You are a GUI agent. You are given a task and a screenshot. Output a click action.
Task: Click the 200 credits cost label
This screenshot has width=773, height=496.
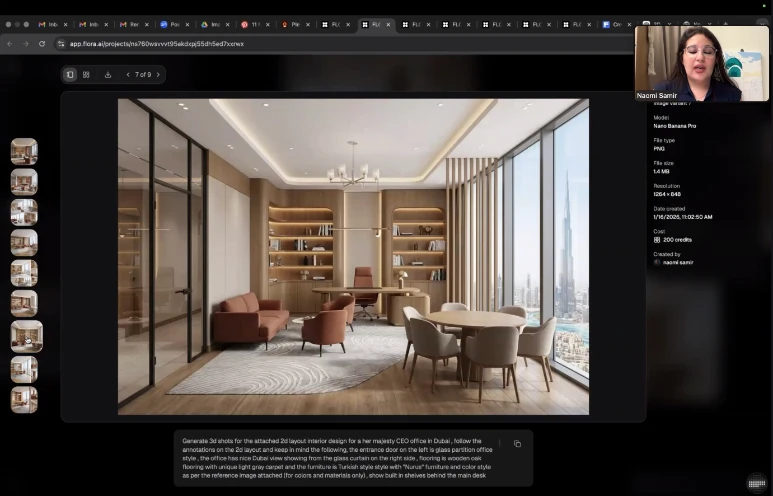[x=677, y=240]
